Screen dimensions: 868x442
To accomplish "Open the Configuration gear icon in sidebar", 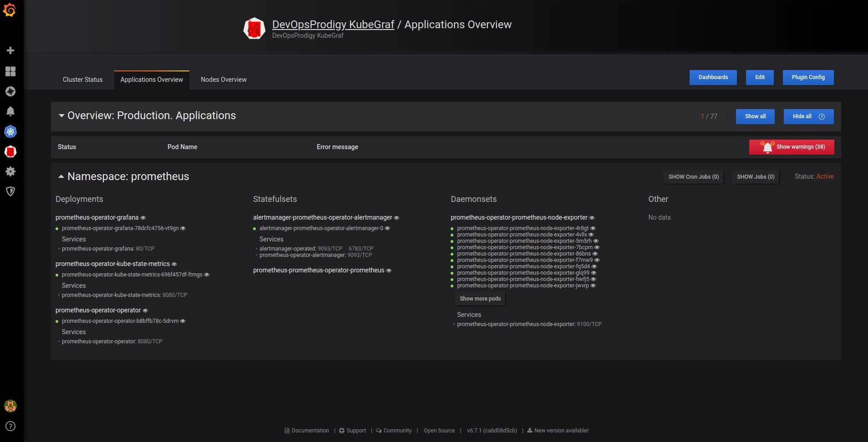I will (10, 171).
